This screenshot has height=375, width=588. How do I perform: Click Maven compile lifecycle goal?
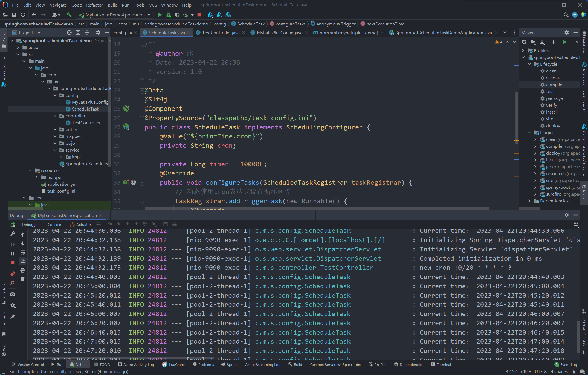pyautogui.click(x=554, y=85)
